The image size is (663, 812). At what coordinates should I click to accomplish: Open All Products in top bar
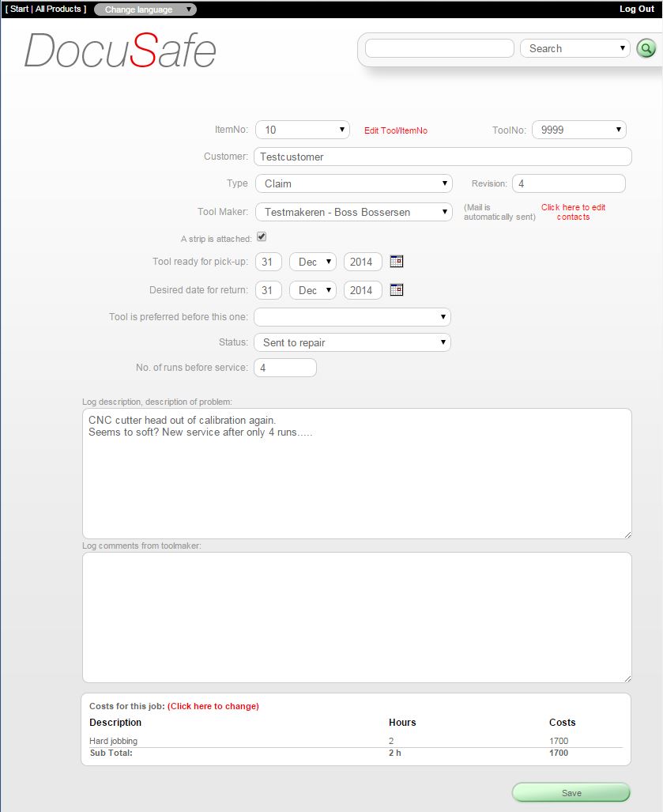58,9
